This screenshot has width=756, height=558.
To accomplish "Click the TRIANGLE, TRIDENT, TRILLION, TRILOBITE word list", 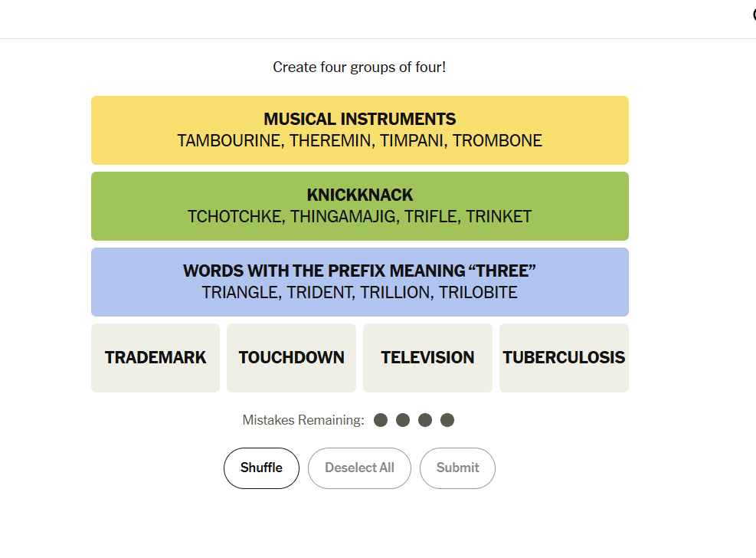I will click(360, 292).
